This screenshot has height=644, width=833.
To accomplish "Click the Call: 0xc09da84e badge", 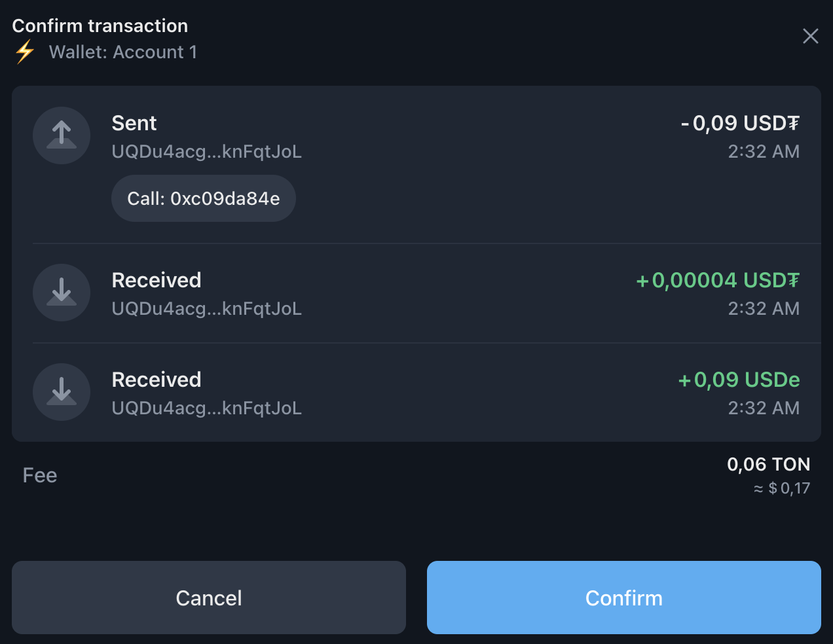I will point(204,198).
